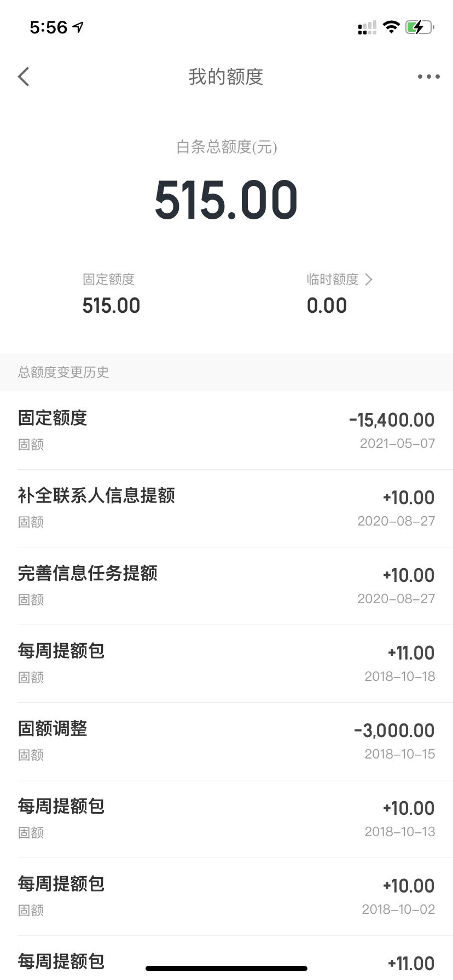Open the three-dot more options menu
The image size is (453, 980).
pyautogui.click(x=428, y=77)
